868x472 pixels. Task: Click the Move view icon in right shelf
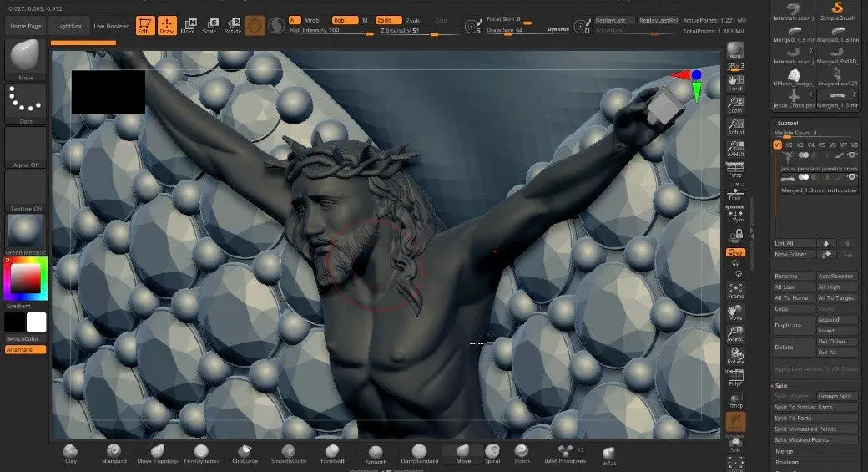click(x=735, y=312)
